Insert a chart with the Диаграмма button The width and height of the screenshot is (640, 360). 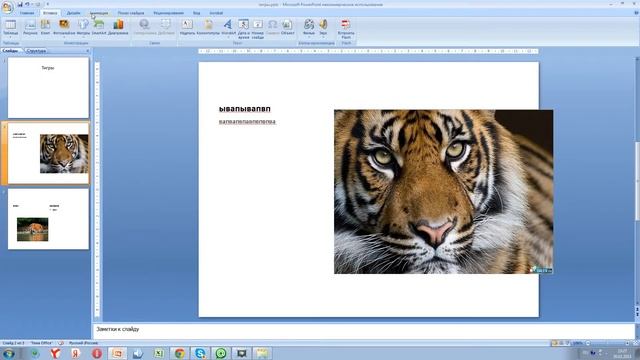point(118,27)
